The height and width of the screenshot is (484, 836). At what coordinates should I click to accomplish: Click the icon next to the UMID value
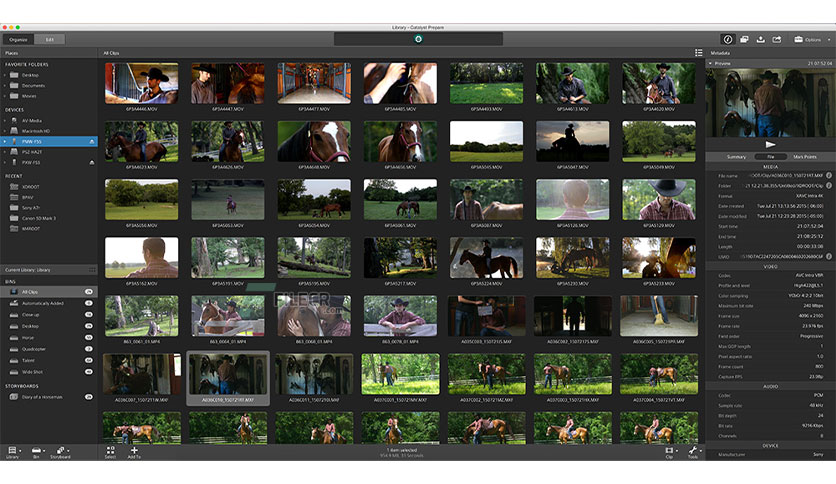coord(829,256)
